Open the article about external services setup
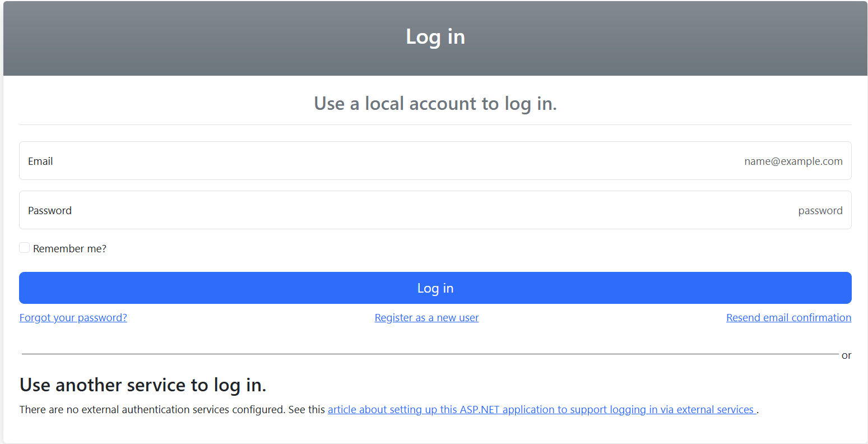868x444 pixels. coord(541,410)
